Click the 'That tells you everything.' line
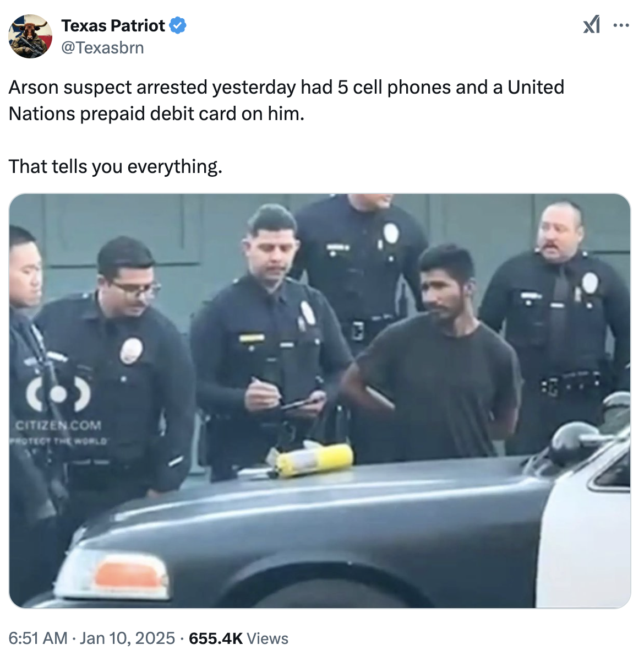Image resolution: width=644 pixels, height=661 pixels. (116, 166)
